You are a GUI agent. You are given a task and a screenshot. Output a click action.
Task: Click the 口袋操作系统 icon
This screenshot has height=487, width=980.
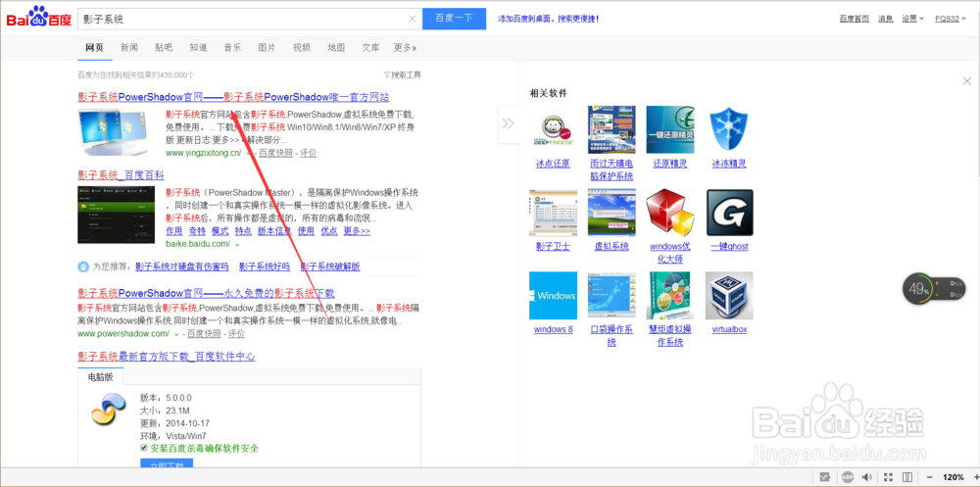612,296
